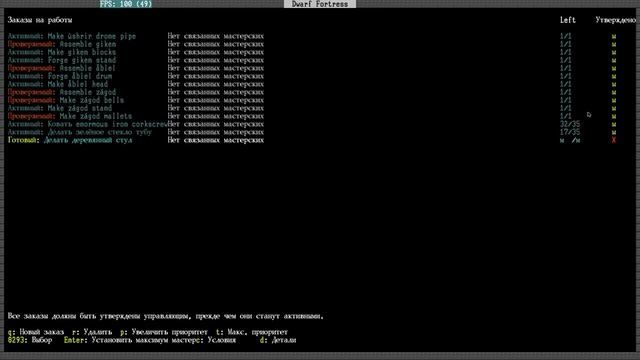Click d: Детали command
640x360 pixels.
(x=278, y=340)
